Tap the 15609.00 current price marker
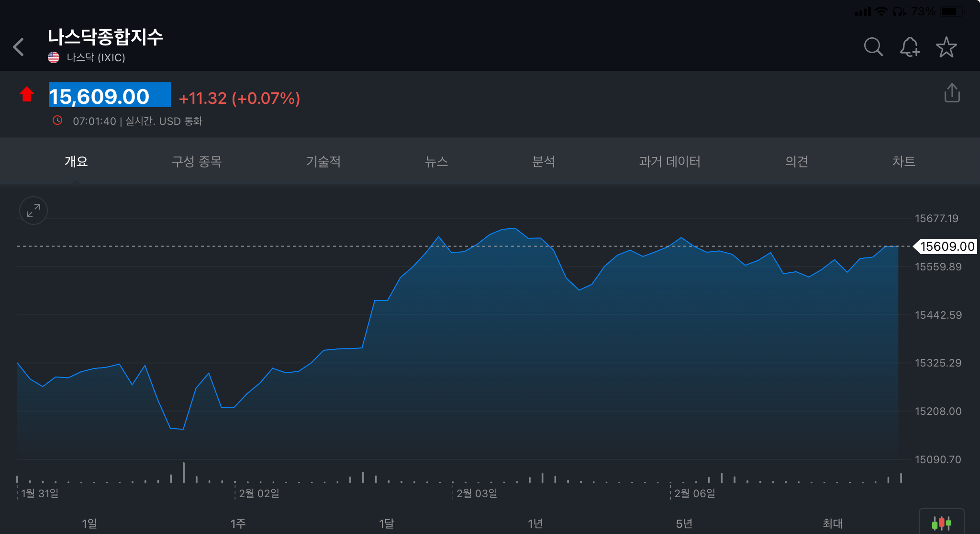Screen dimensions: 980x534 tap(946, 246)
